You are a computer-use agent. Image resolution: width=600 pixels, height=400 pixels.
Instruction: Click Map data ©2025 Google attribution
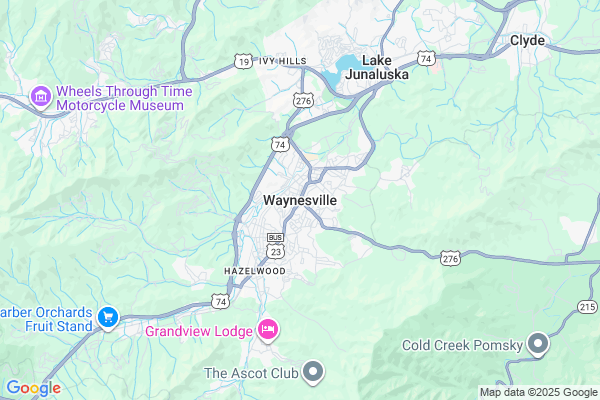pyautogui.click(x=539, y=392)
